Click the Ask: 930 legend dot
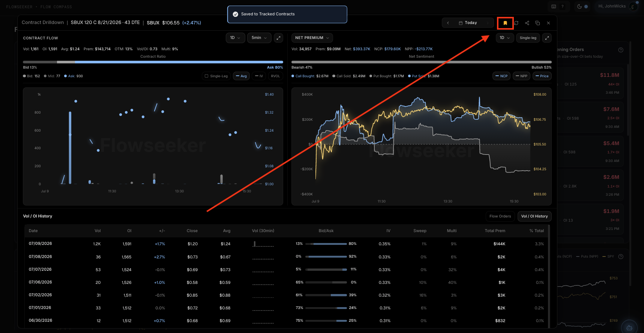This screenshot has height=333, width=644. pos(65,76)
